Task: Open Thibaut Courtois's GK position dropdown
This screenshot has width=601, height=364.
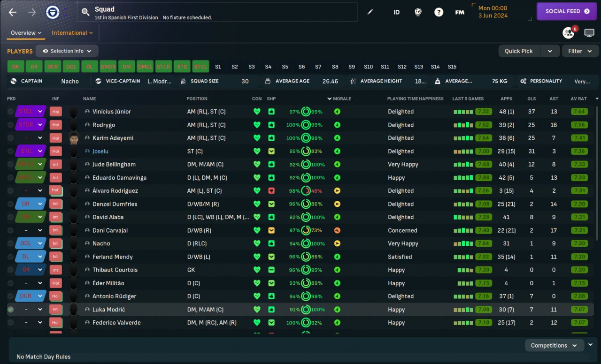Action: (x=31, y=270)
